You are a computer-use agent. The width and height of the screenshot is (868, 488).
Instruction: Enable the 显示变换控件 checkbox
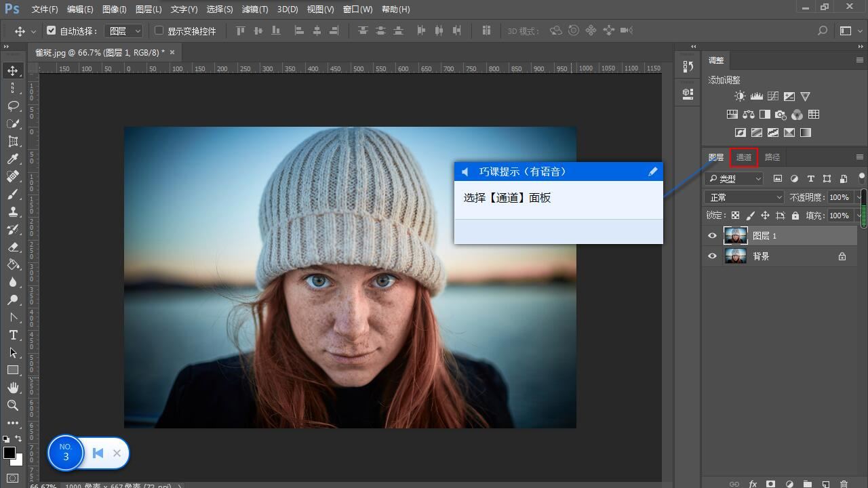point(159,30)
